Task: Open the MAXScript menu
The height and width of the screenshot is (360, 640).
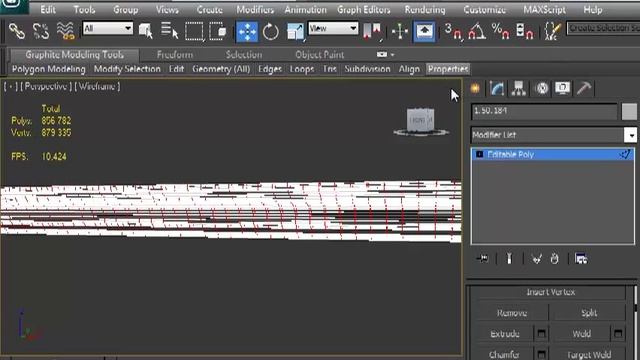Action: click(x=544, y=9)
